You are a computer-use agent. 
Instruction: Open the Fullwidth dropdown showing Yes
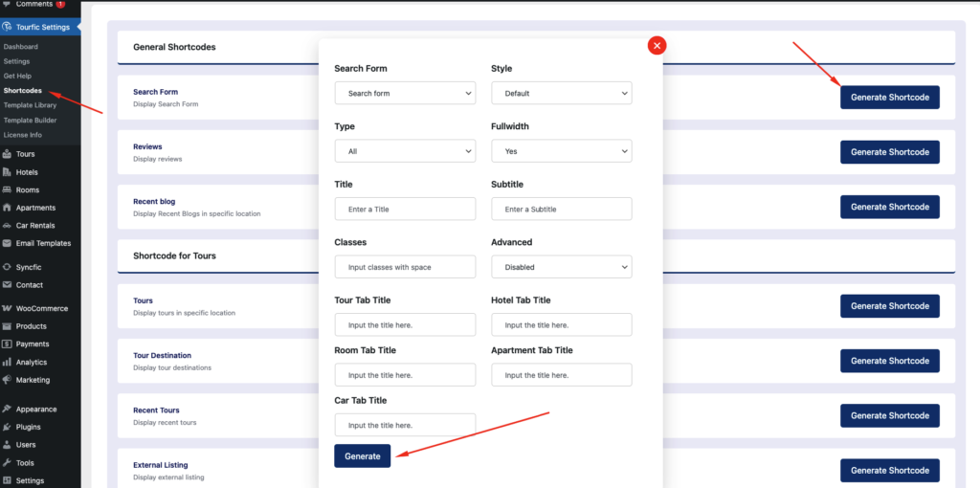(x=561, y=151)
